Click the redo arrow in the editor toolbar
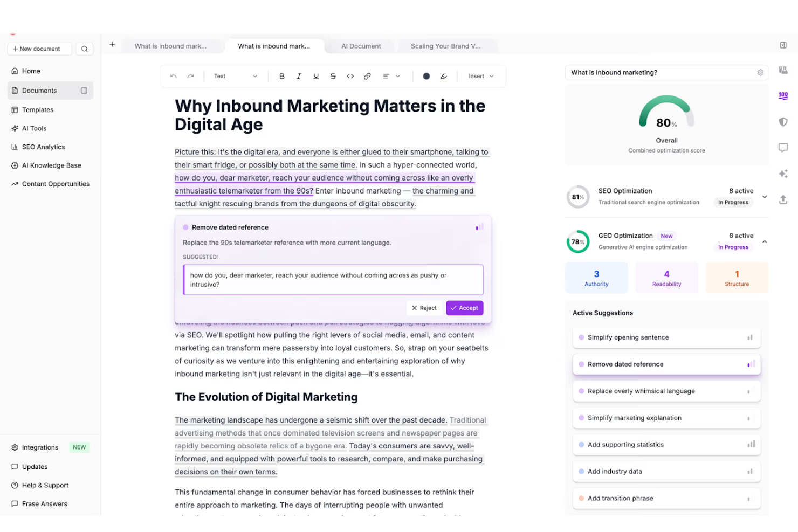This screenshot has height=532, width=798. [190, 77]
